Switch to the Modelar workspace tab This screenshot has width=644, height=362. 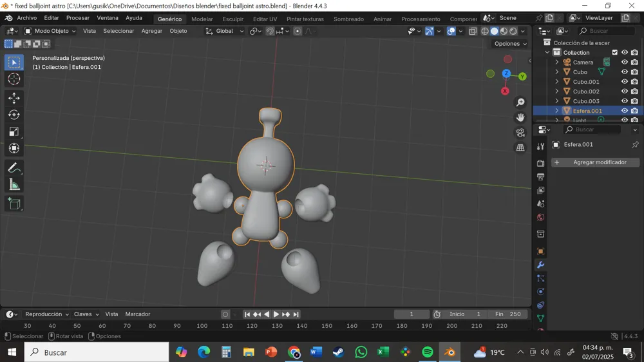pyautogui.click(x=202, y=19)
